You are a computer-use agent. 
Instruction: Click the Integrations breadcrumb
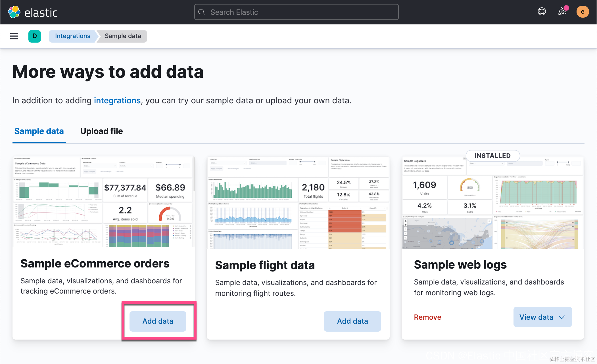pyautogui.click(x=72, y=36)
